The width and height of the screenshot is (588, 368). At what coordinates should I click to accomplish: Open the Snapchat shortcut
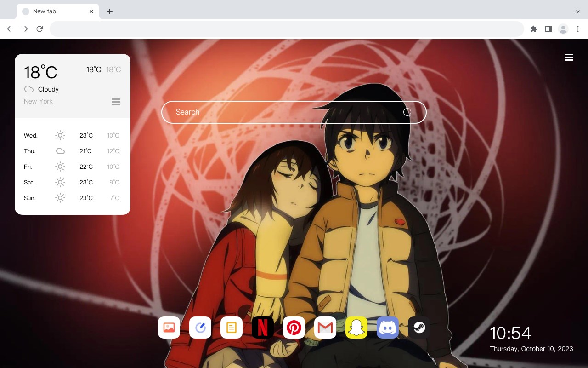pos(356,328)
